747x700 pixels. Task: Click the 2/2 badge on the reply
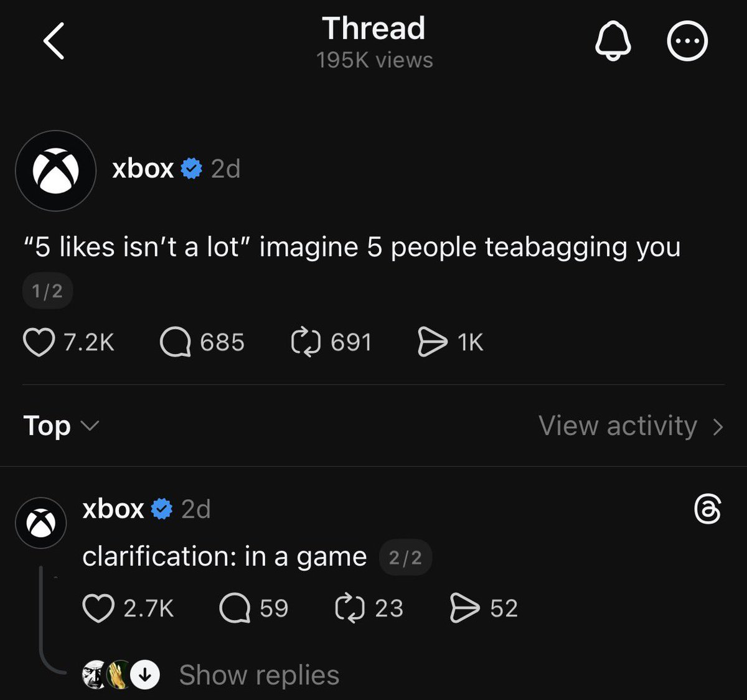coord(405,557)
